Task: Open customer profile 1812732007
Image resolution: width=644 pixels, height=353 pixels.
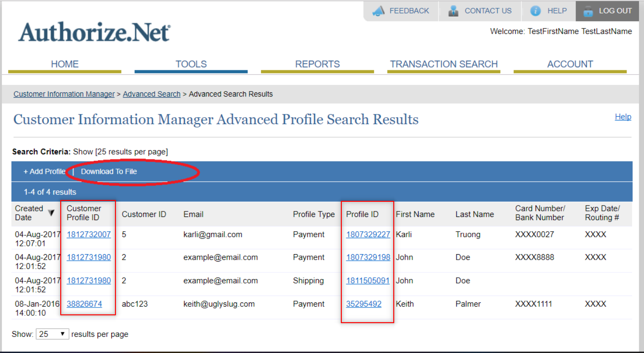Action: click(x=89, y=234)
